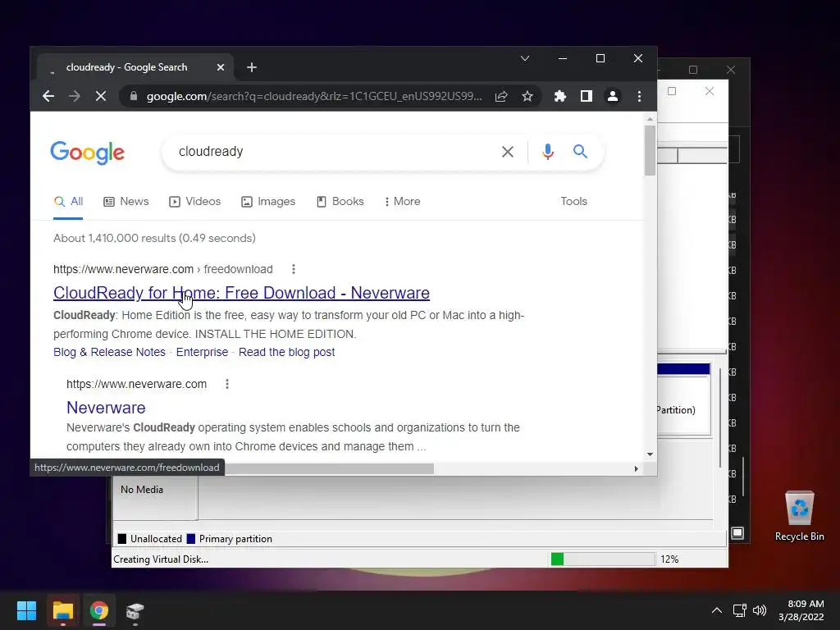Image resolution: width=840 pixels, height=630 pixels.
Task: Click the square icon in the rear window's corner
Action: [x=737, y=533]
